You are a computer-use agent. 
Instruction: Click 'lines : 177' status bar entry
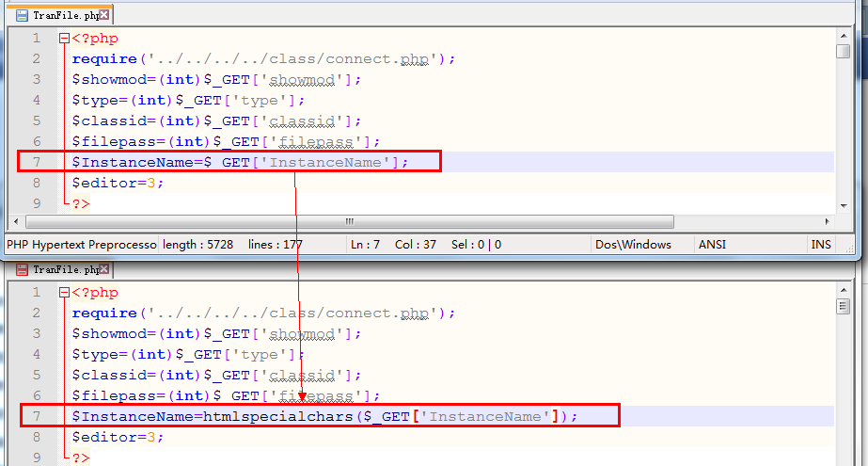[276, 245]
